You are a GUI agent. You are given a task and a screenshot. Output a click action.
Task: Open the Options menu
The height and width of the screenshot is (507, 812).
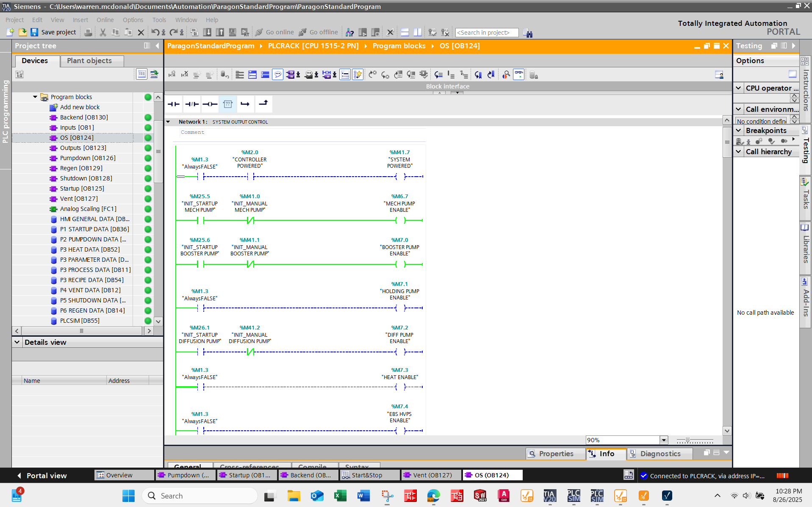click(133, 20)
